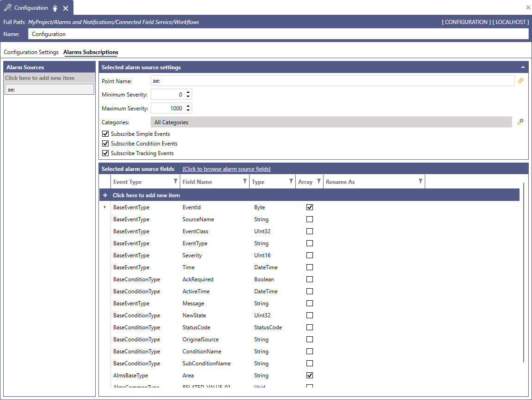The width and height of the screenshot is (532, 400).
Task: Select the Alarms Subscriptions tab
Action: pyautogui.click(x=91, y=52)
